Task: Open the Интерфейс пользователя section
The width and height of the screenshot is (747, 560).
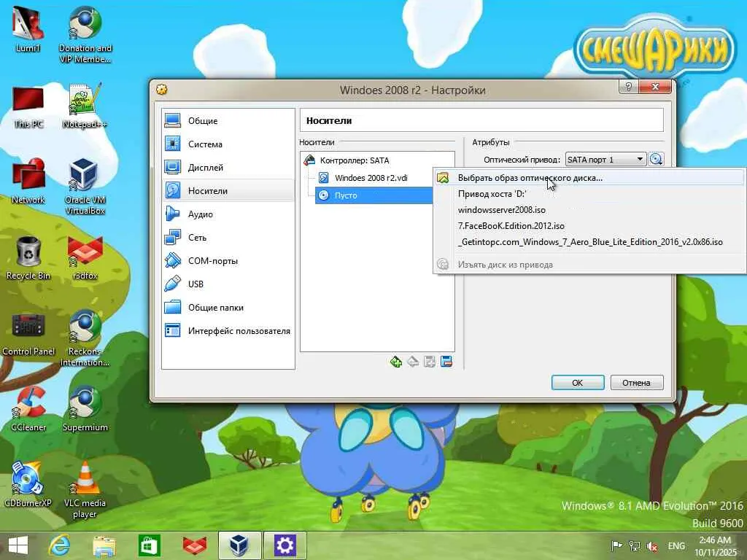Action: pyautogui.click(x=228, y=330)
